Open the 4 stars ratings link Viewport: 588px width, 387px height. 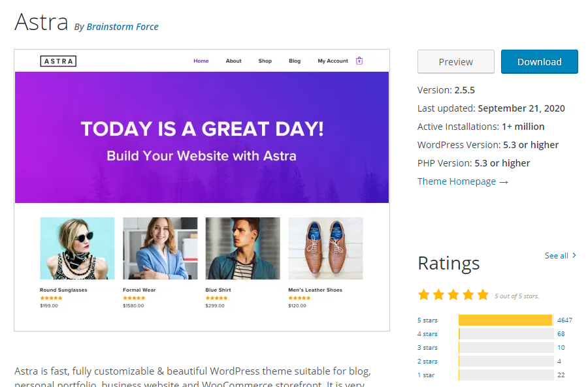tap(427, 333)
